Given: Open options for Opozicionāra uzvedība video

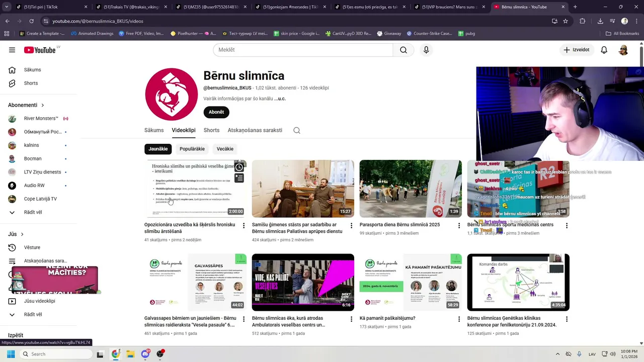Looking at the screenshot, I should (x=244, y=225).
